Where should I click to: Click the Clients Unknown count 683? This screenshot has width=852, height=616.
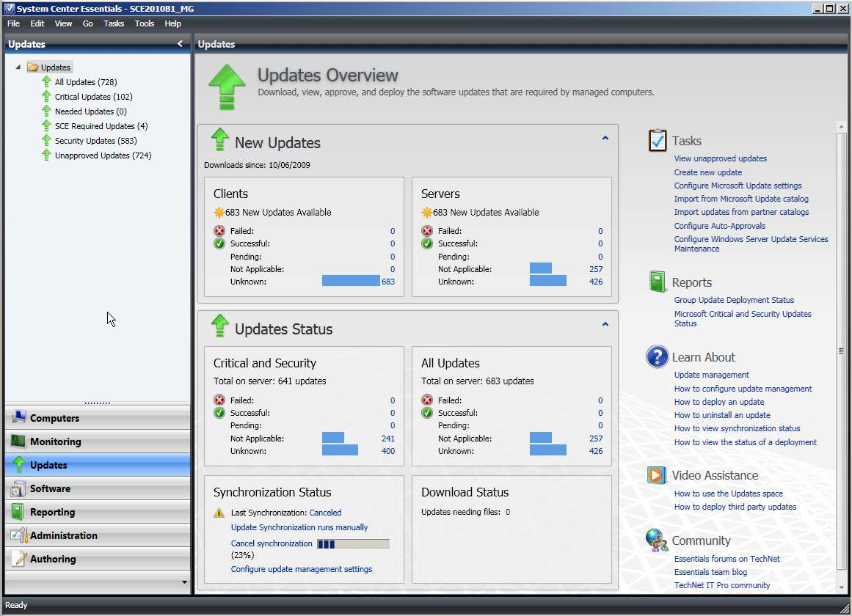pyautogui.click(x=388, y=282)
